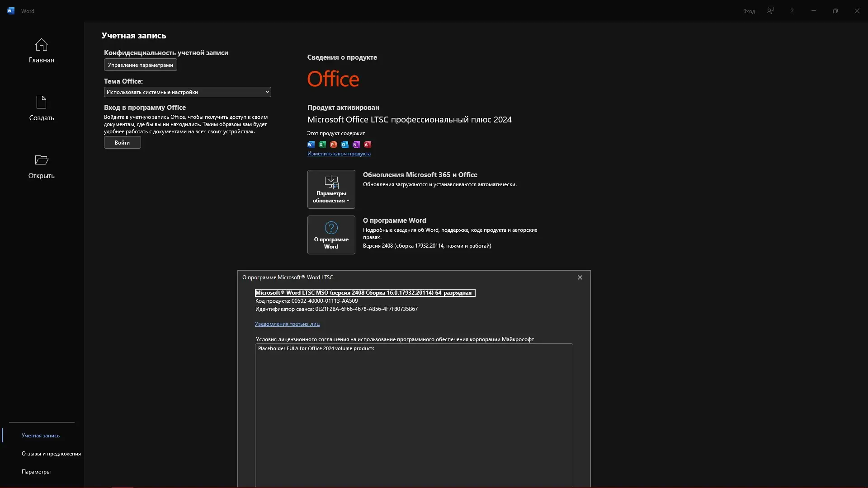Image resolution: width=868 pixels, height=488 pixels.
Task: Click the help question mark in title bar
Action: coord(792,11)
